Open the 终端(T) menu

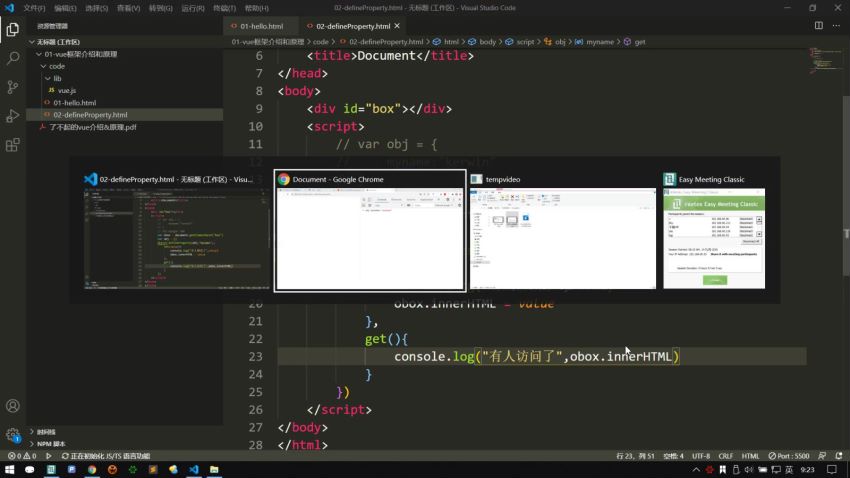click(x=224, y=8)
